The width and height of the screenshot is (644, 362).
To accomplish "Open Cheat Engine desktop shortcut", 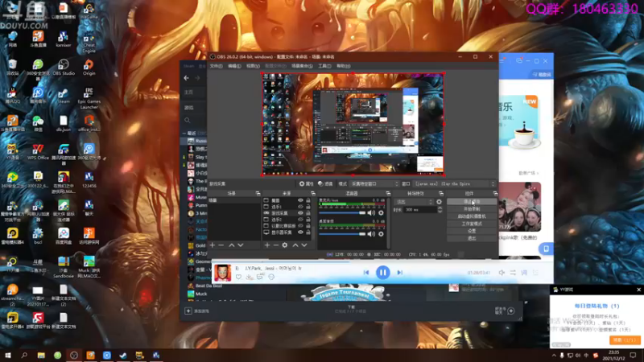I will (x=89, y=43).
